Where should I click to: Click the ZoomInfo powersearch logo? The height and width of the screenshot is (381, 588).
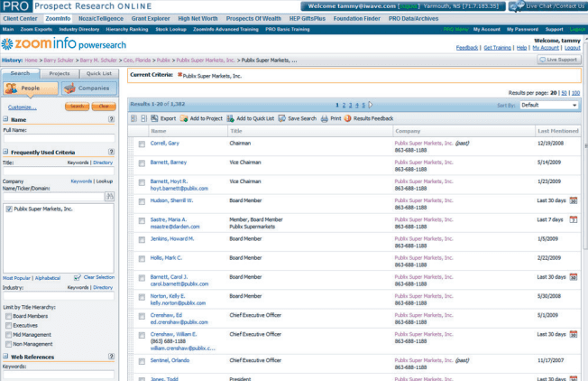coord(64,44)
